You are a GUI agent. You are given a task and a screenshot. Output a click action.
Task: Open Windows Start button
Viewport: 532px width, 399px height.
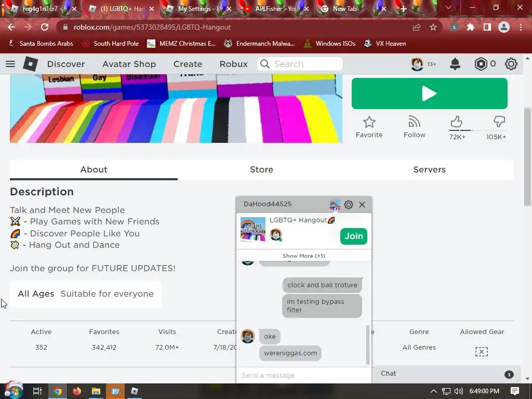(x=13, y=391)
